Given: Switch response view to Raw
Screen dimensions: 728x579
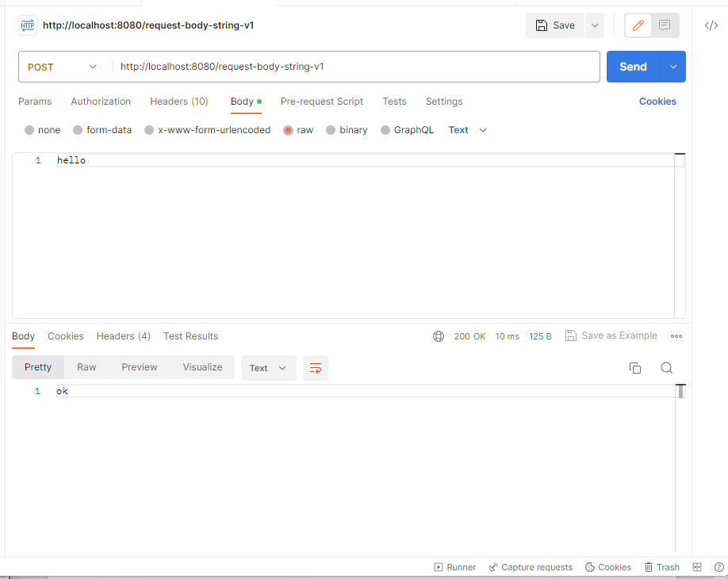Looking at the screenshot, I should pyautogui.click(x=86, y=367).
